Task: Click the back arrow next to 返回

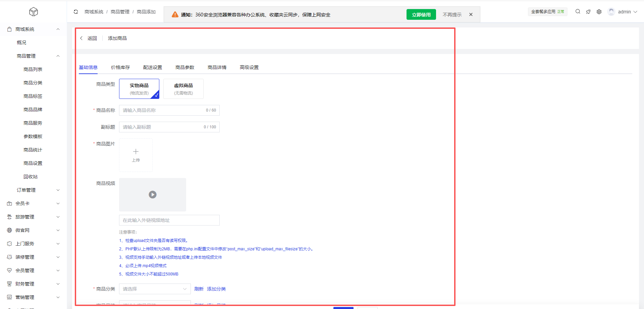Action: click(x=82, y=38)
